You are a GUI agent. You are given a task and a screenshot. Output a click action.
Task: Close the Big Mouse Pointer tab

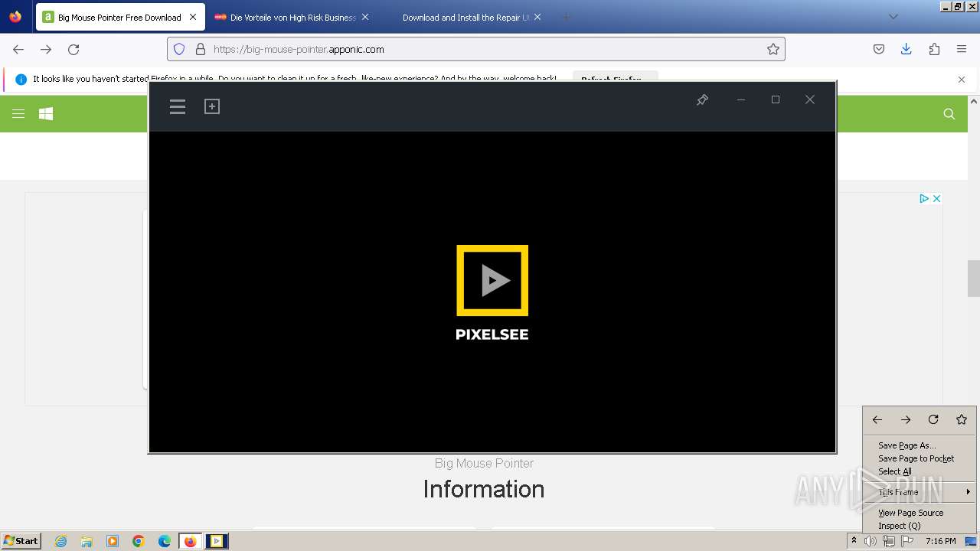pyautogui.click(x=192, y=17)
